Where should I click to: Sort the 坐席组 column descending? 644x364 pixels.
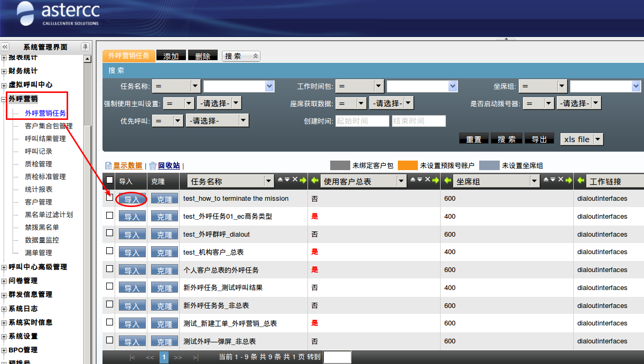pyautogui.click(x=553, y=180)
